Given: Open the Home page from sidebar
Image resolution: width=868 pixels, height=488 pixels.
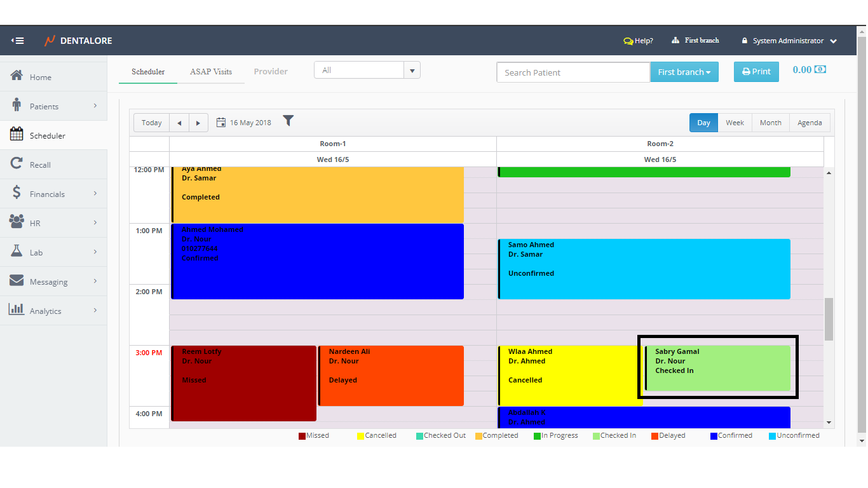Looking at the screenshot, I should [40, 77].
